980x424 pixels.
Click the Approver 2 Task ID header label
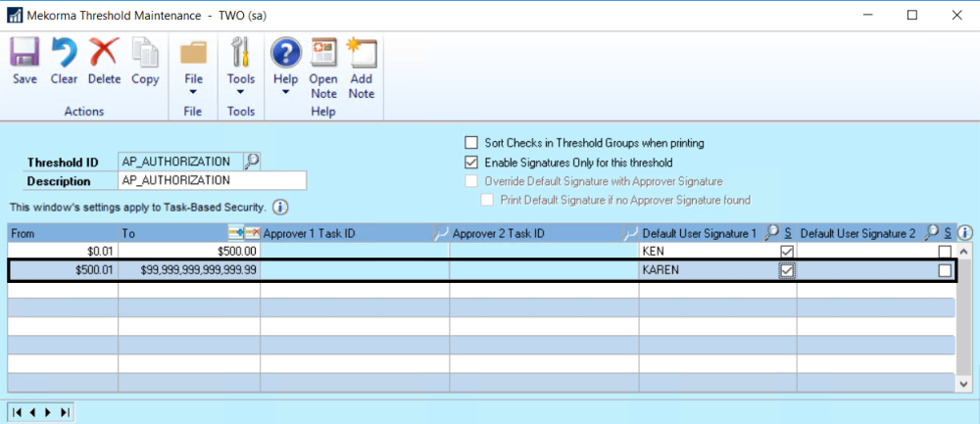(499, 234)
